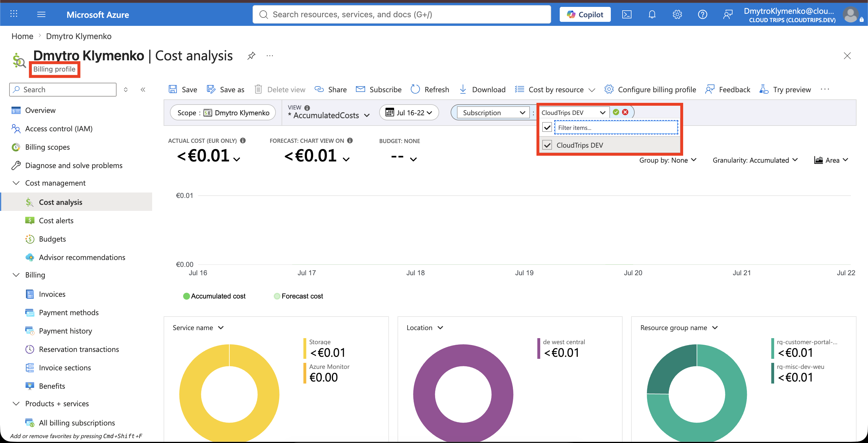Click Delete view in the toolbar

tap(280, 89)
